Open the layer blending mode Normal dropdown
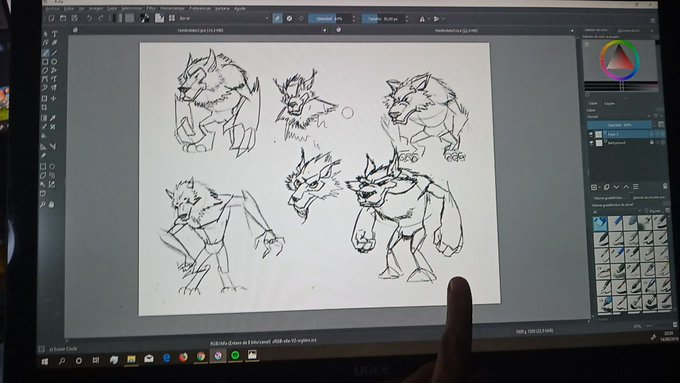The width and height of the screenshot is (680, 383). tap(619, 117)
